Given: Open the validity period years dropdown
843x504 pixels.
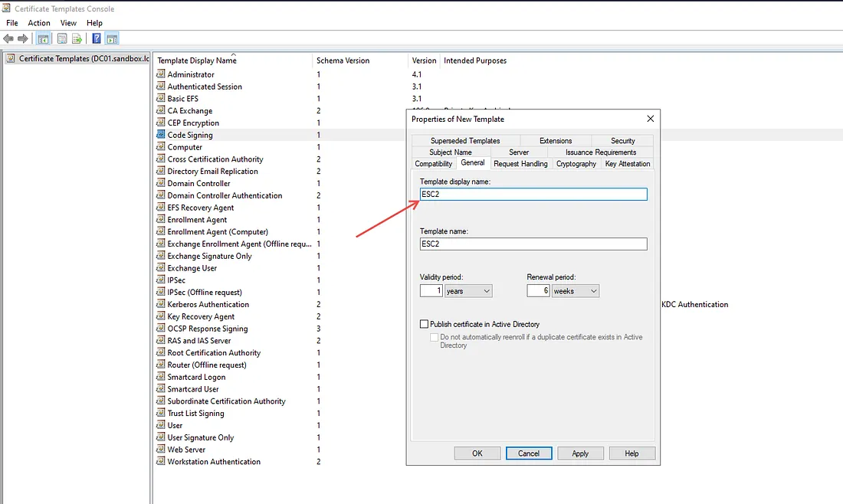Looking at the screenshot, I should click(x=468, y=291).
